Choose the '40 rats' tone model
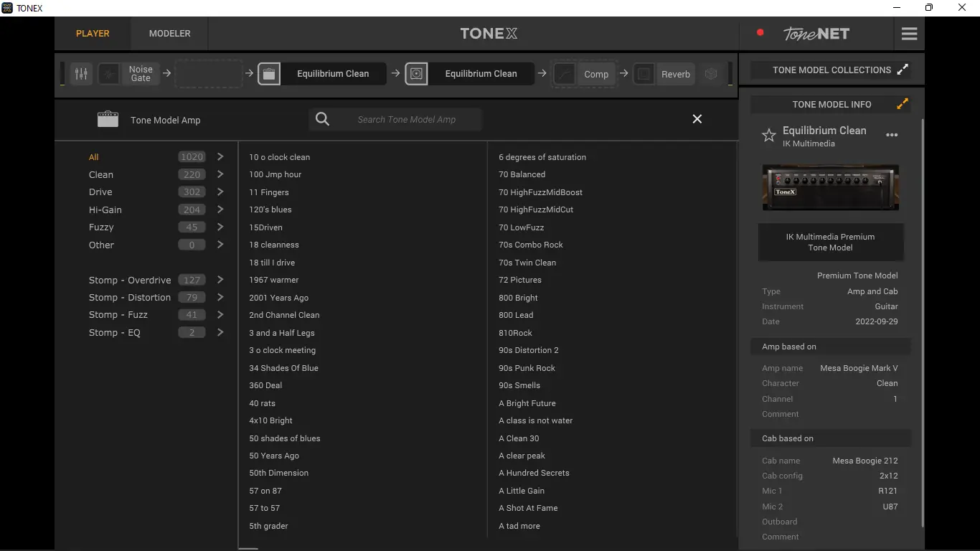The image size is (980, 551). [263, 403]
